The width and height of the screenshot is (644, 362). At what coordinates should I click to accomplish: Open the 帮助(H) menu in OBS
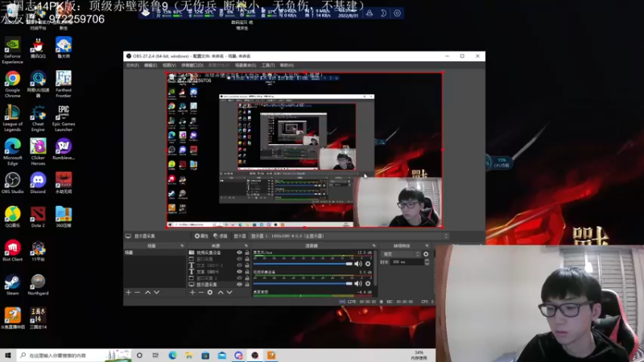click(x=287, y=65)
